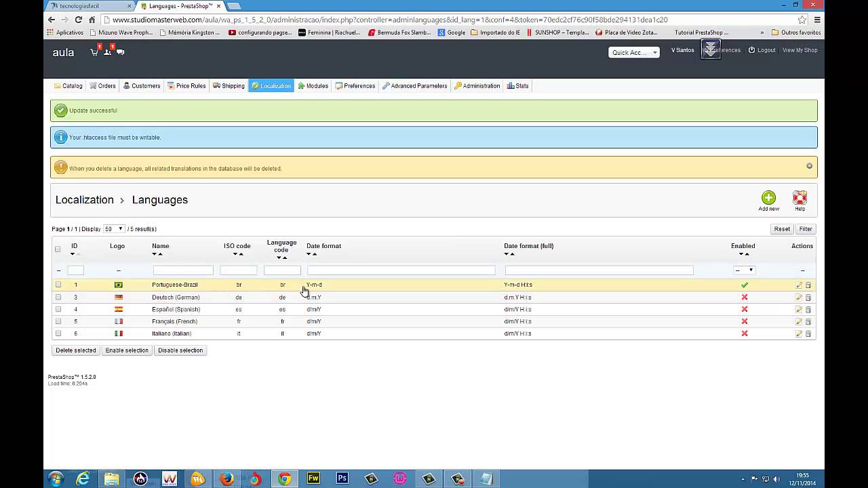Click the Filter button
The image size is (868, 488).
click(x=806, y=229)
